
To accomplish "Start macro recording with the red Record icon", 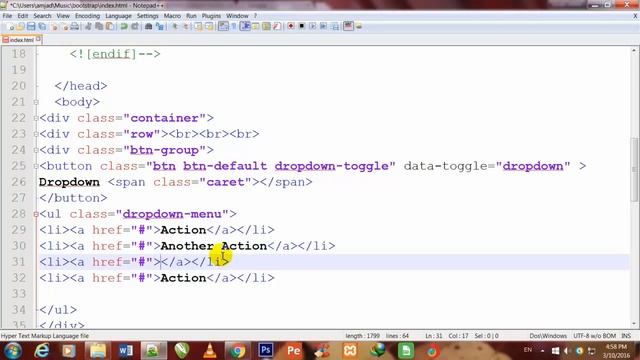I will coord(291,27).
